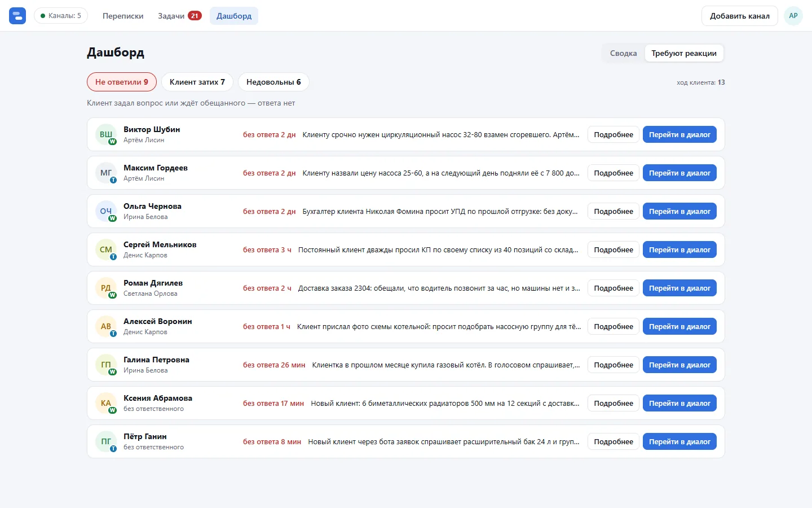
Task: Show Подробнее for Галина Петровна
Action: click(x=614, y=365)
